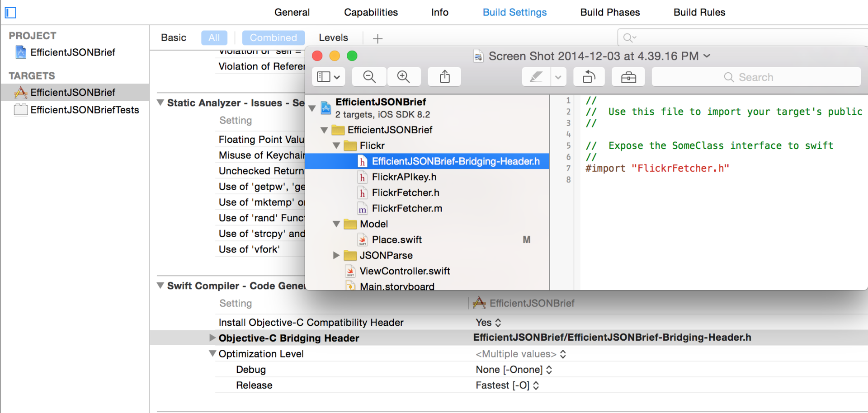Collapse the Optimization Level setting
Viewport: 868px width, 413px height.
212,353
